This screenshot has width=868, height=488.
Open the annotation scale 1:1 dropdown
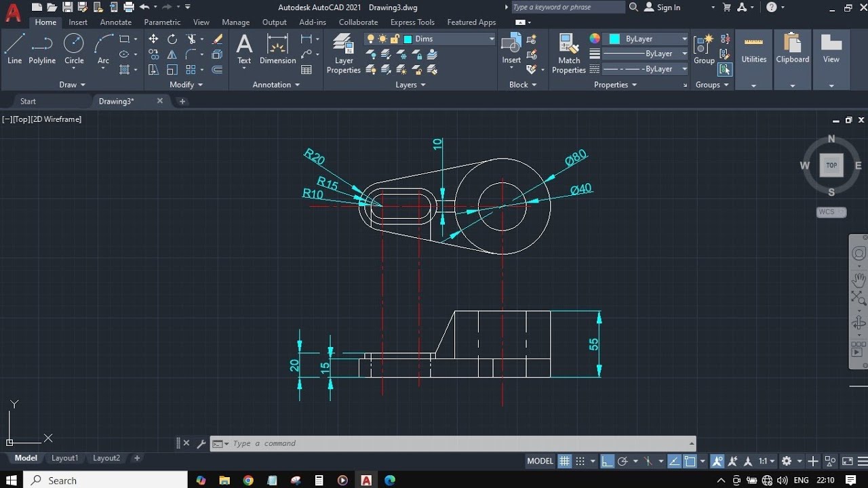tap(767, 461)
